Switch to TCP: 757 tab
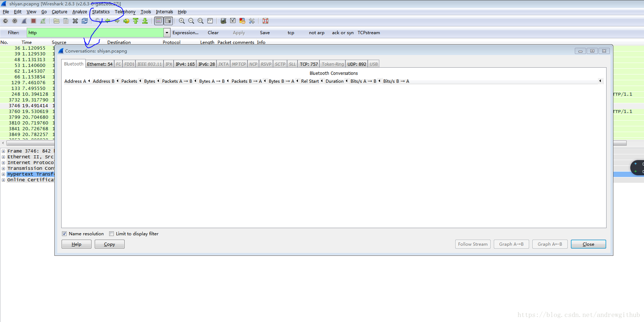Screen dimensions: 644x322 pyautogui.click(x=309, y=64)
